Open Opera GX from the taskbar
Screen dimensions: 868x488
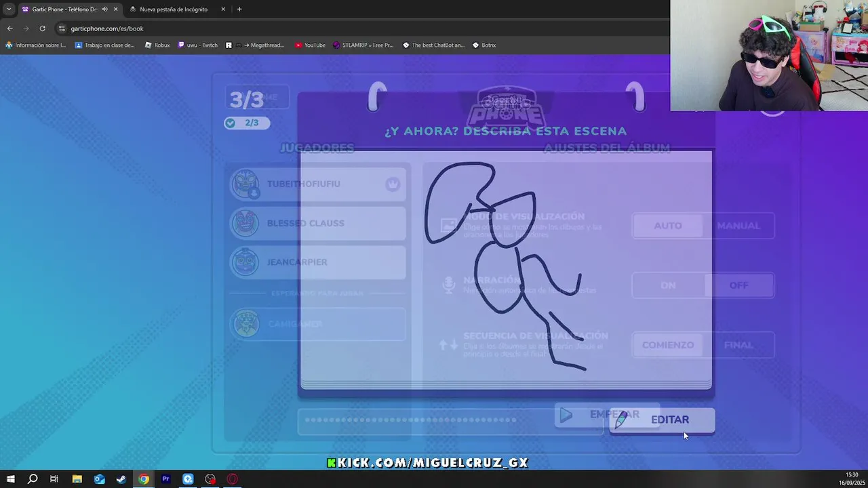tap(233, 479)
